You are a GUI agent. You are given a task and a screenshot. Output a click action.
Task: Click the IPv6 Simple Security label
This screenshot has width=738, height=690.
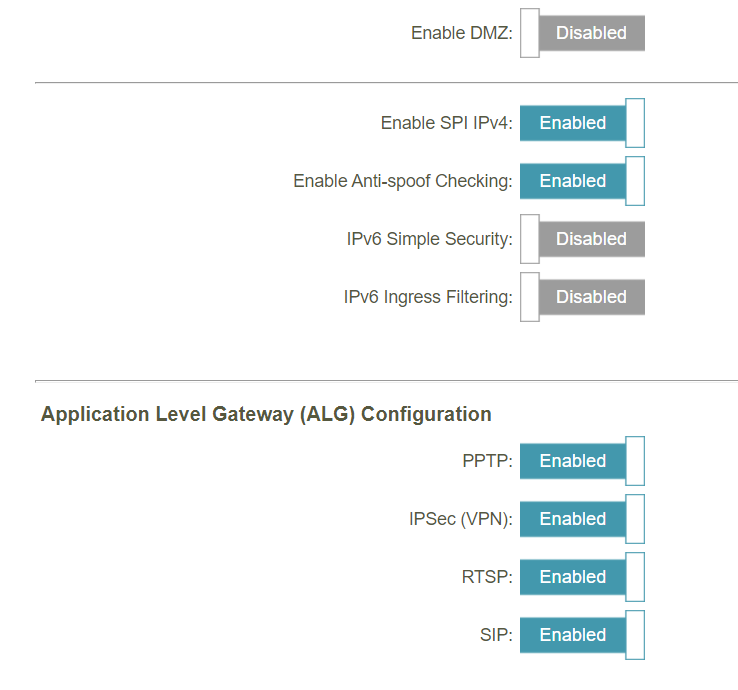(x=430, y=239)
